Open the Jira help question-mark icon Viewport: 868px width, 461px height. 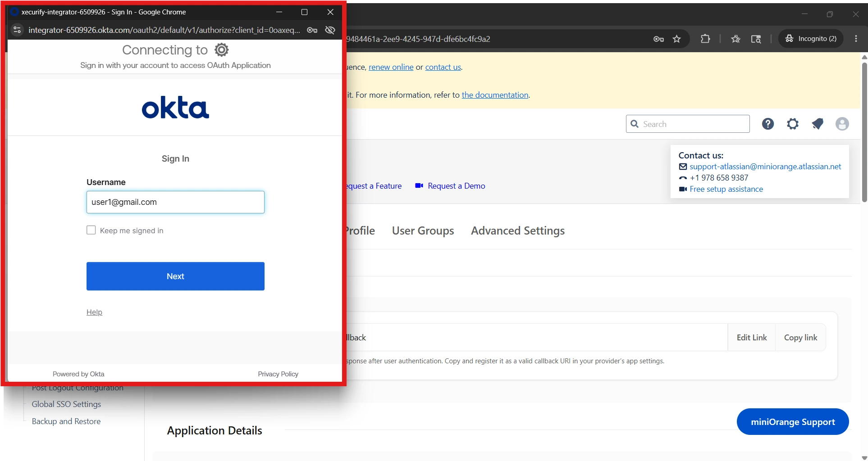(768, 124)
